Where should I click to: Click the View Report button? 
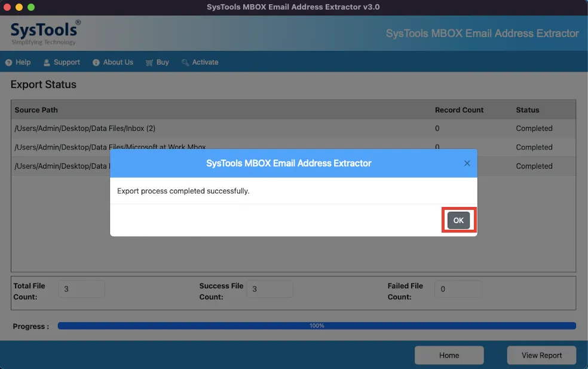[541, 355]
